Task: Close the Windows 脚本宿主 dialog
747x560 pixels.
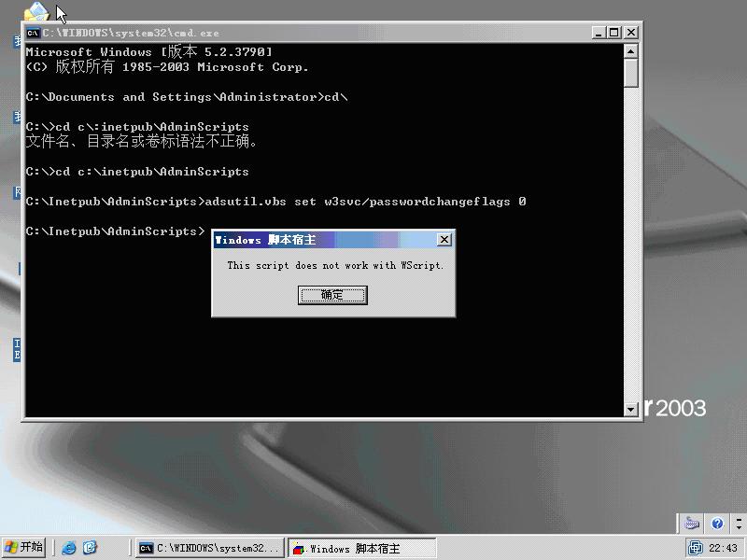Action: point(444,240)
